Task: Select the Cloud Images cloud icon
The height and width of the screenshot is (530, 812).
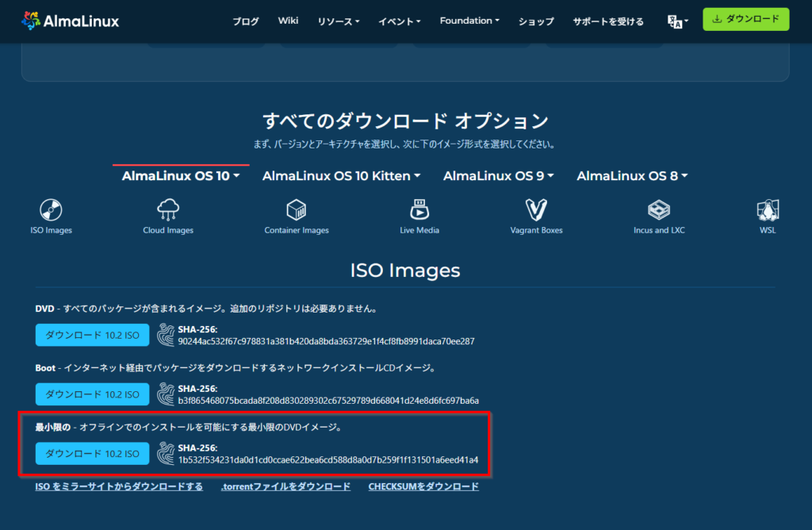Action: 168,209
